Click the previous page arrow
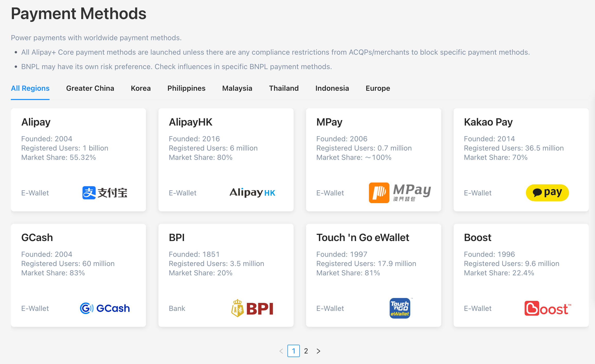This screenshot has width=595, height=364. pyautogui.click(x=281, y=351)
